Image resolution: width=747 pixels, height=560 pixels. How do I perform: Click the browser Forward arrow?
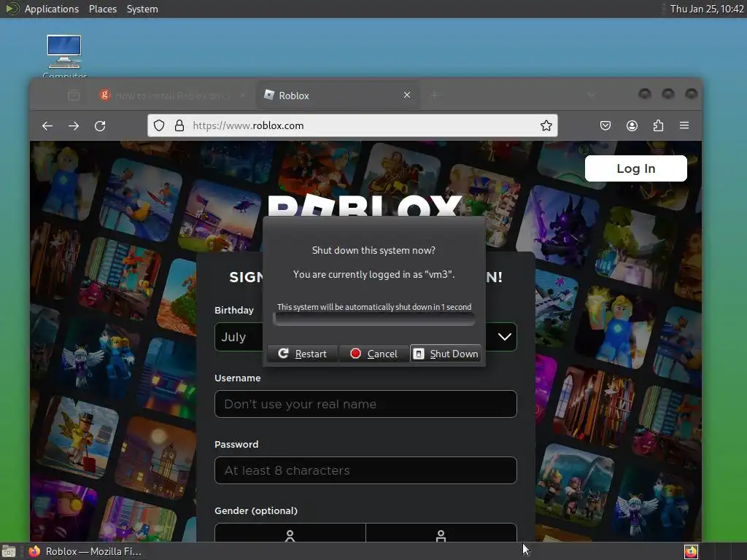74,125
